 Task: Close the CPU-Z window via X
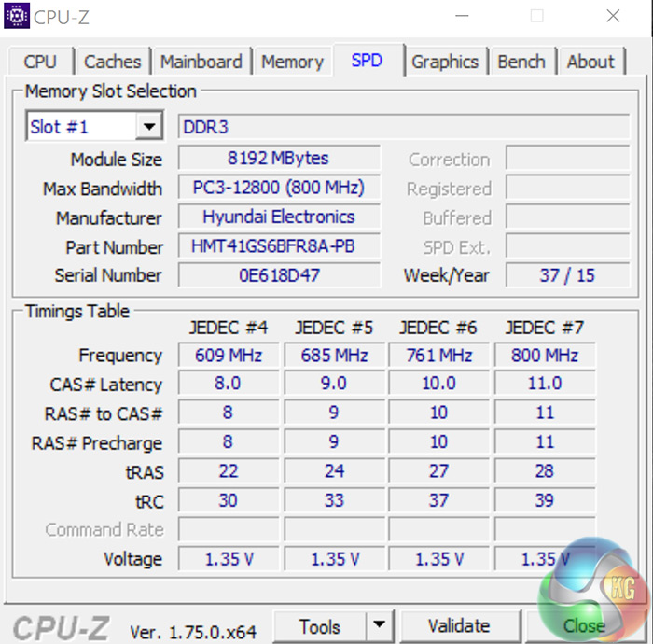click(613, 16)
